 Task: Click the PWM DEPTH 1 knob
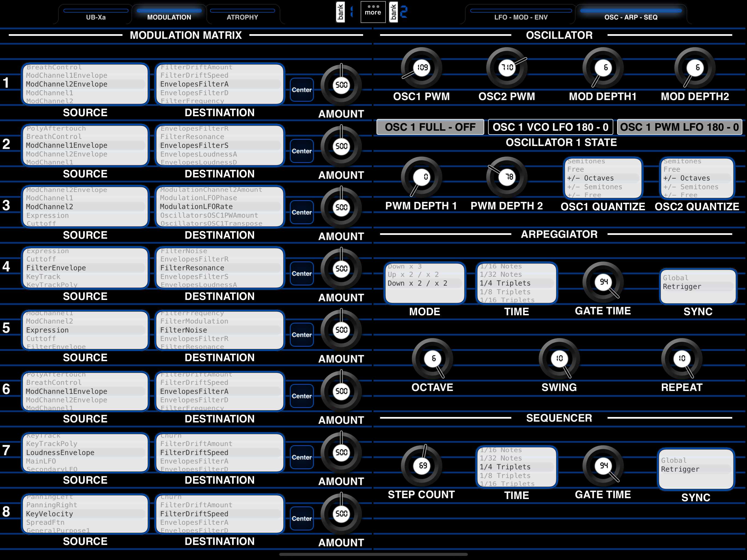tap(421, 177)
